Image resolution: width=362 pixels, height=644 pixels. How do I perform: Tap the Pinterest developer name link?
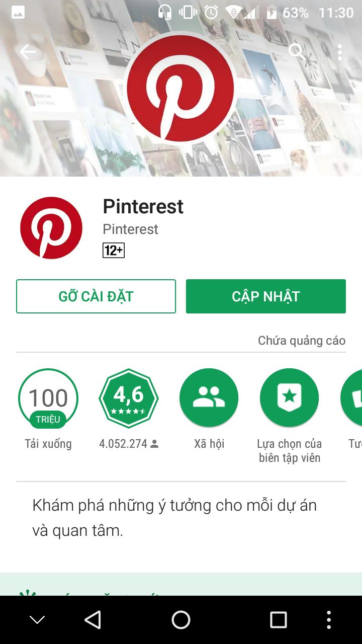click(x=130, y=229)
